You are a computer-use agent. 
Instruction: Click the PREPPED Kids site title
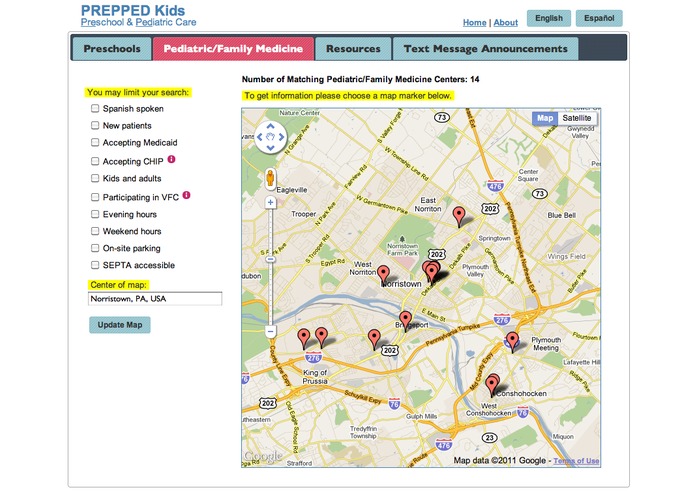[x=133, y=11]
